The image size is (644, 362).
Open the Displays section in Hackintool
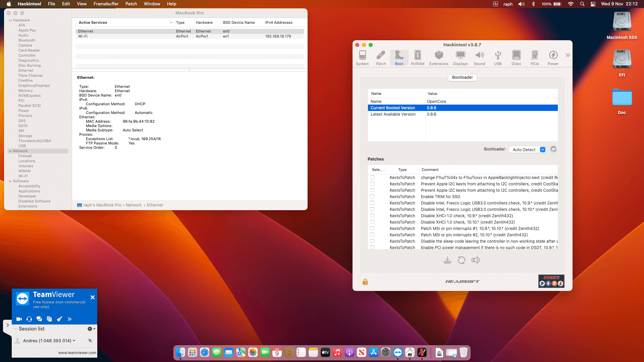click(x=460, y=58)
